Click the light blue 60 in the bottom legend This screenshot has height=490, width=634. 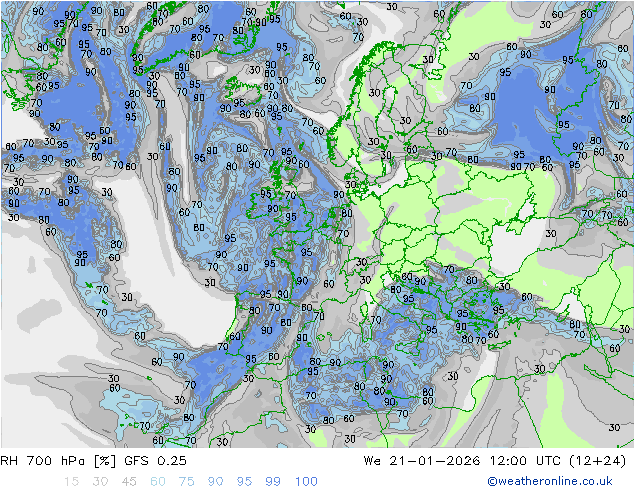(158, 481)
